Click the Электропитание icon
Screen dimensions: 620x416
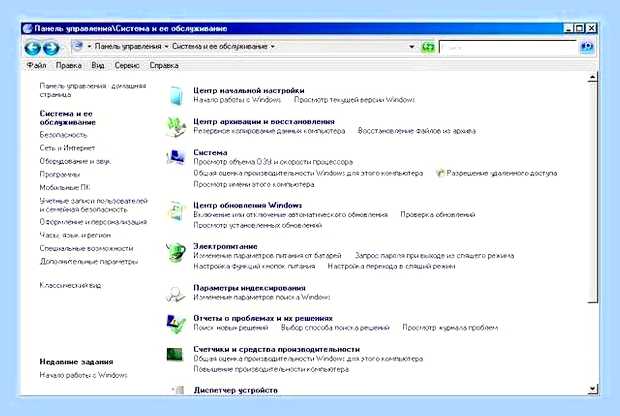click(176, 252)
